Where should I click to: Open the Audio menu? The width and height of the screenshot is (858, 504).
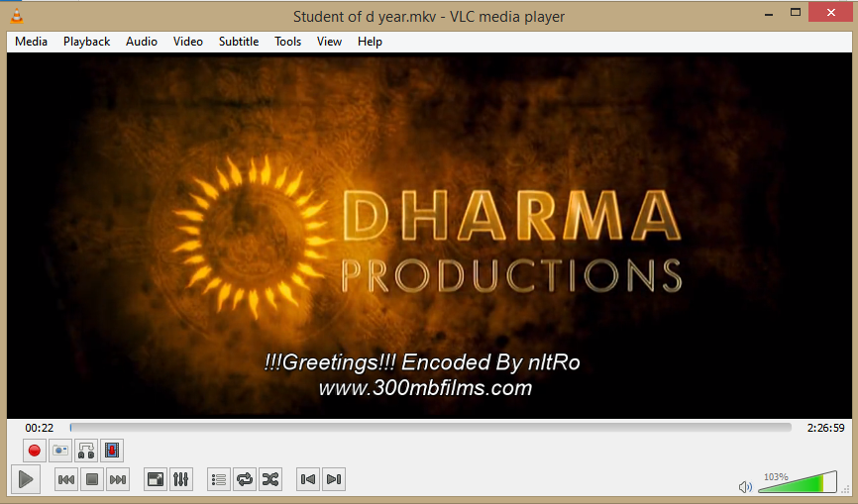(x=141, y=42)
